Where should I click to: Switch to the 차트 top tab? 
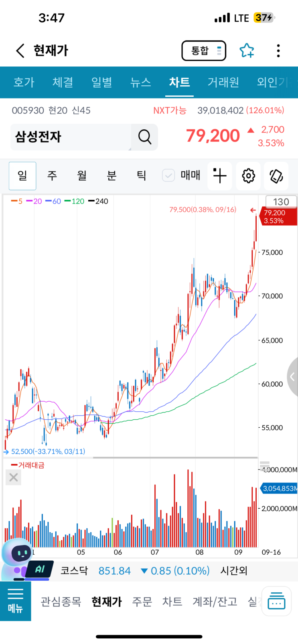click(x=180, y=83)
